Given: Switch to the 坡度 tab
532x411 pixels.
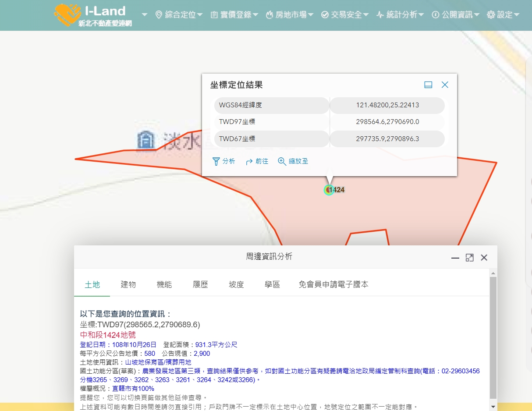Looking at the screenshot, I should point(236,285).
